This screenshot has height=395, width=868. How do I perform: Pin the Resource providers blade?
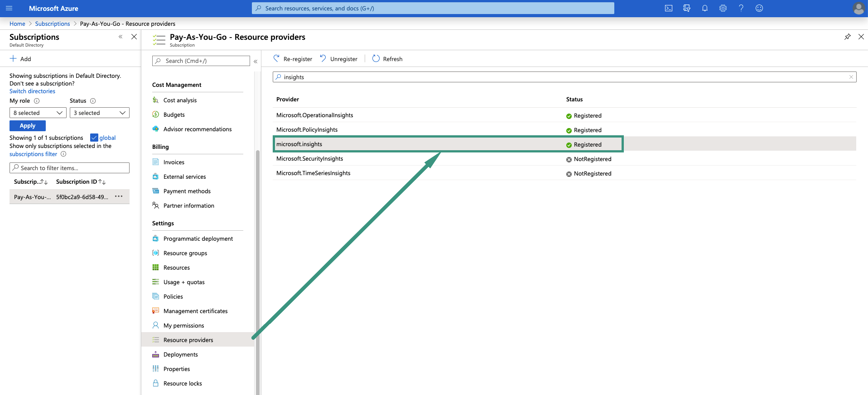848,37
